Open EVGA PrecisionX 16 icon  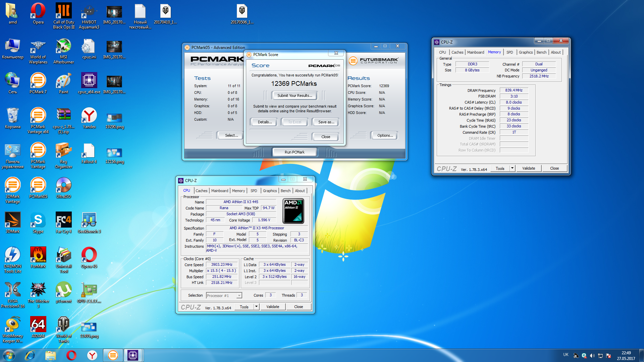[x=12, y=295]
